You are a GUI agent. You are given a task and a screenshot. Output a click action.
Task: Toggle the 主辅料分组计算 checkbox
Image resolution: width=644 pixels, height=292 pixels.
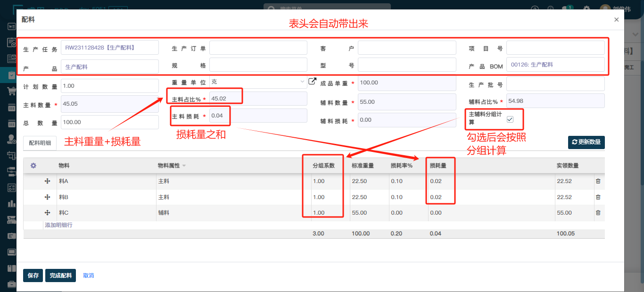pyautogui.click(x=510, y=119)
